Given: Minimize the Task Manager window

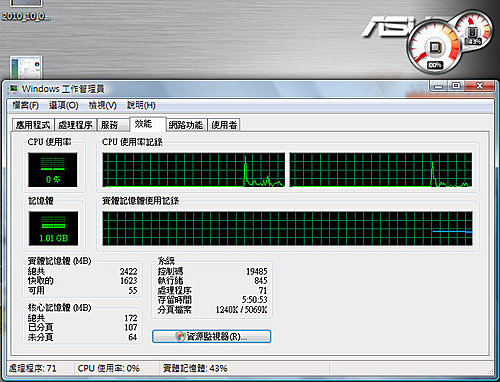Looking at the screenshot, I should 438,86.
